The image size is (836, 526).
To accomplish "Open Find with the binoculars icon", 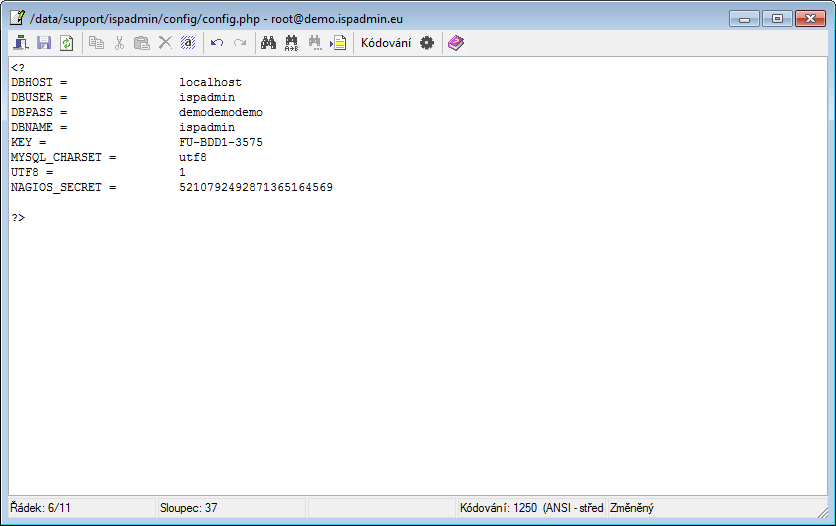I will 268,43.
